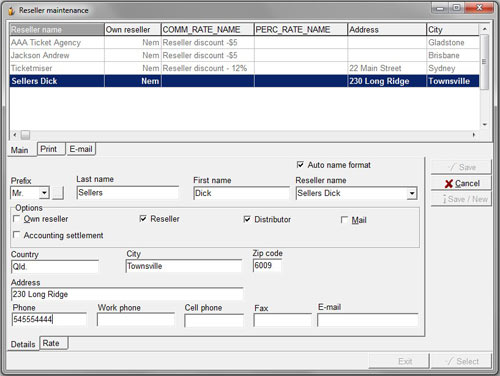Screen dimensions: 500x376
Task: Click the City input field containing Townsville
Action: (x=184, y=266)
